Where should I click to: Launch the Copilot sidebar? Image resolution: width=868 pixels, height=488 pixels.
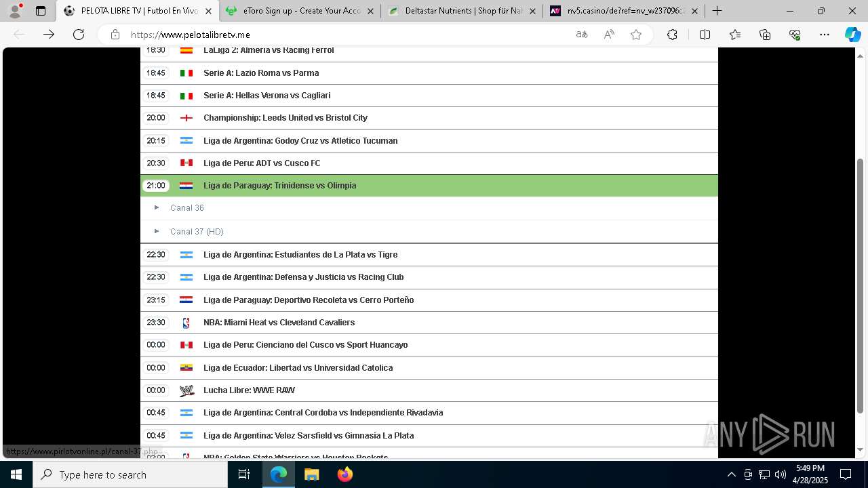pyautogui.click(x=852, y=35)
